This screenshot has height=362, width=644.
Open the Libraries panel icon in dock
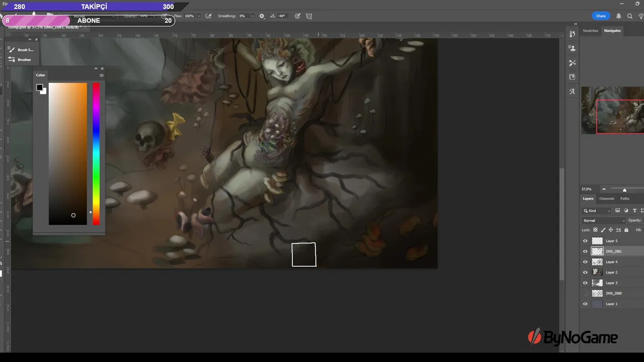[572, 77]
